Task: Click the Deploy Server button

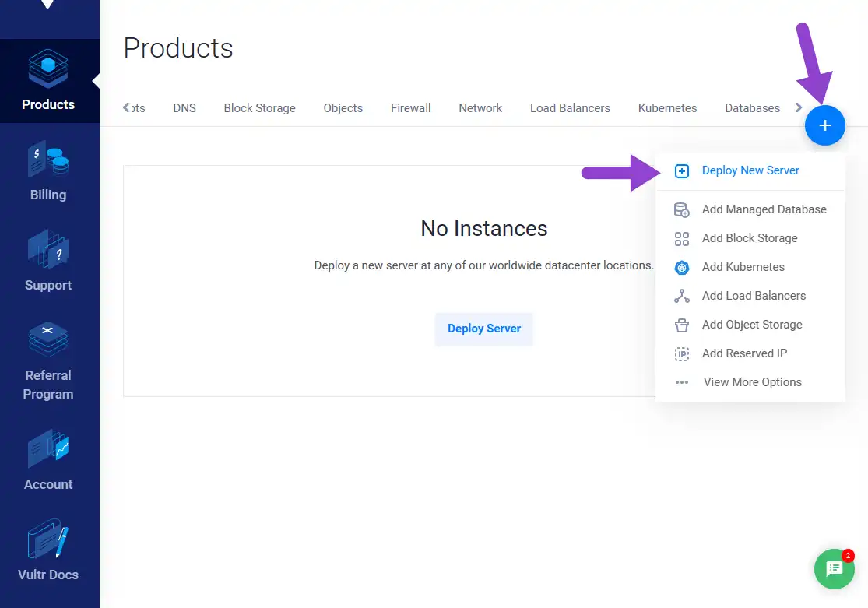Action: point(483,329)
